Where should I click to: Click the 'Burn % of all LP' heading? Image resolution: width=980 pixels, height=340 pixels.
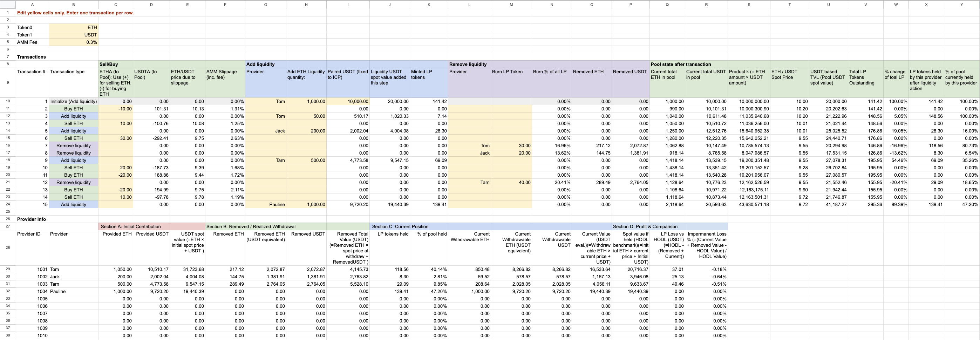(552, 82)
